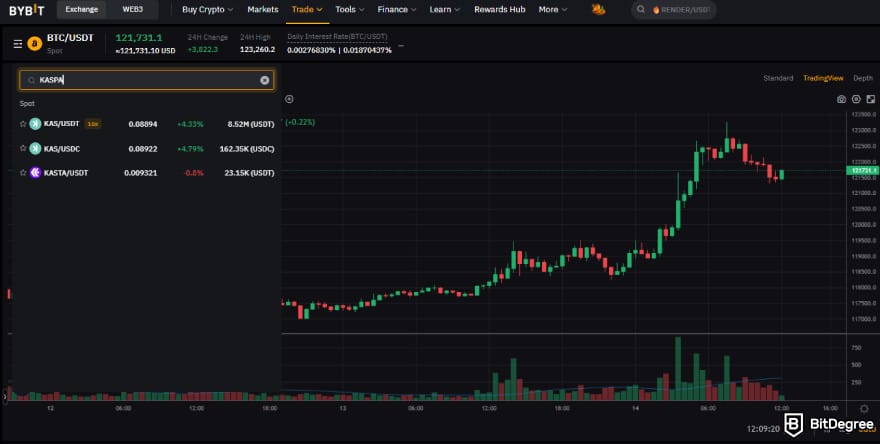Screen dimensions: 880x444
Task: Click KAS/USDC price 0.08922
Action: (143, 149)
